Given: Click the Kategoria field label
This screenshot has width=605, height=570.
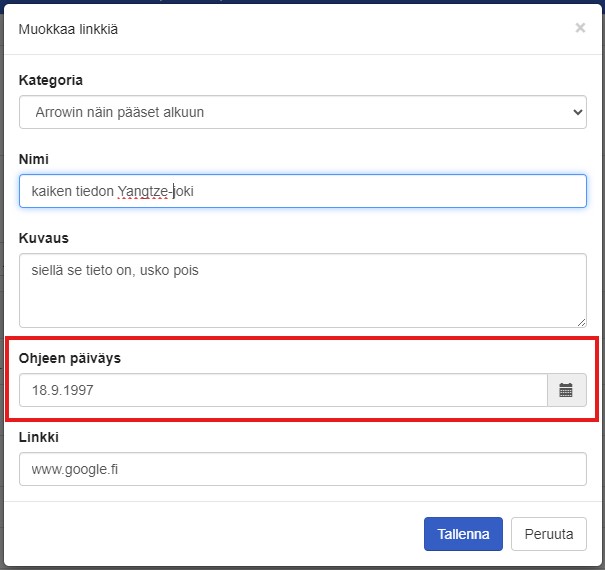Looking at the screenshot, I should pos(51,80).
